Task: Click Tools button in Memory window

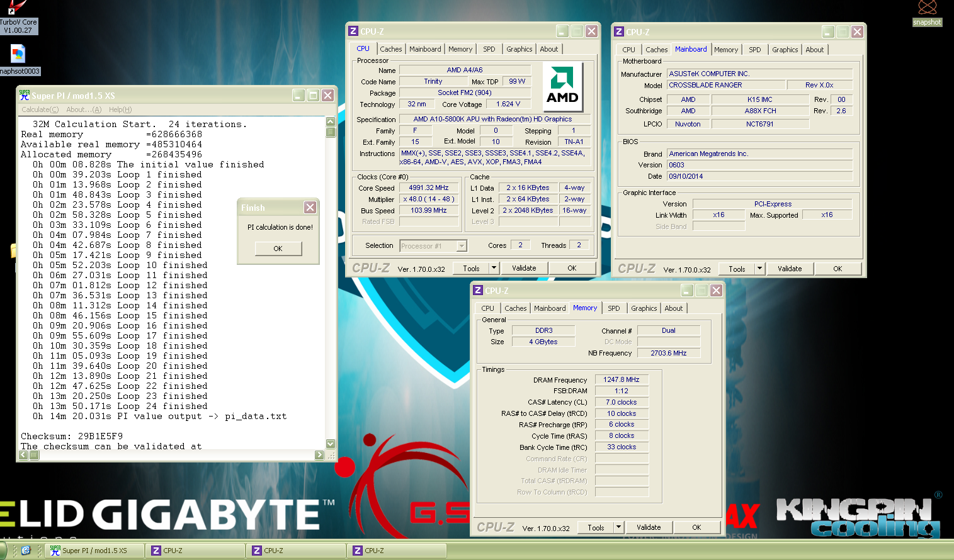Action: point(596,527)
